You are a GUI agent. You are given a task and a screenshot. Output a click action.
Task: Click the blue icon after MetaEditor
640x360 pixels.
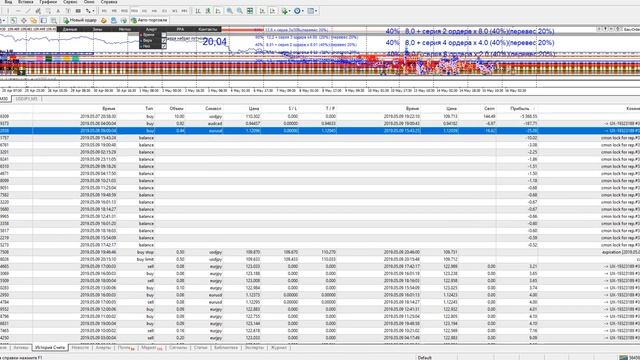pyautogui.click(x=113, y=20)
